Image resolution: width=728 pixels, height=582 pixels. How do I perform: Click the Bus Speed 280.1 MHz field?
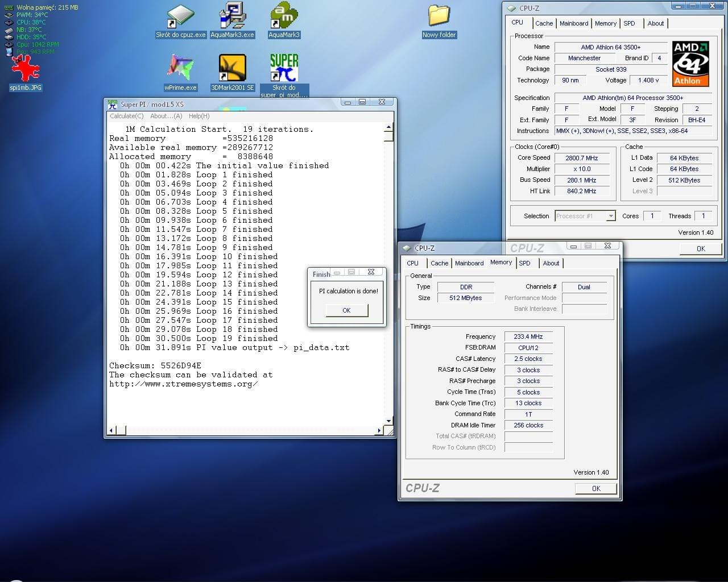pos(582,180)
